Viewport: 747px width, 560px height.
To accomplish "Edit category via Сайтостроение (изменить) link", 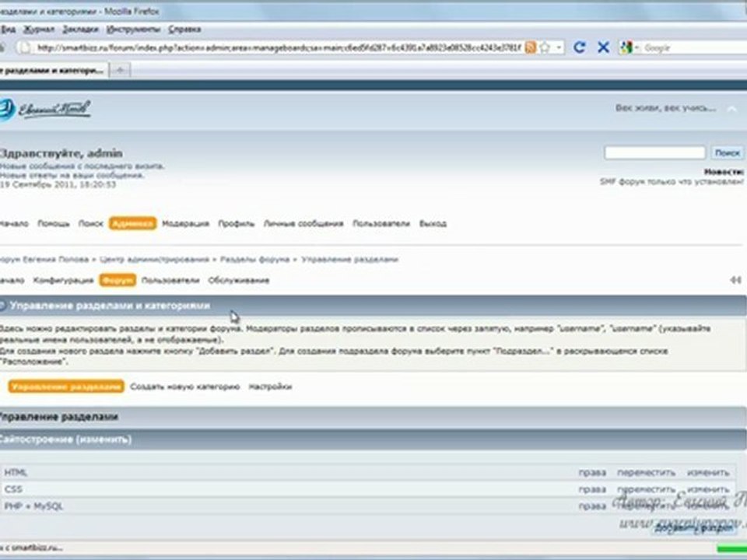I will (65, 439).
